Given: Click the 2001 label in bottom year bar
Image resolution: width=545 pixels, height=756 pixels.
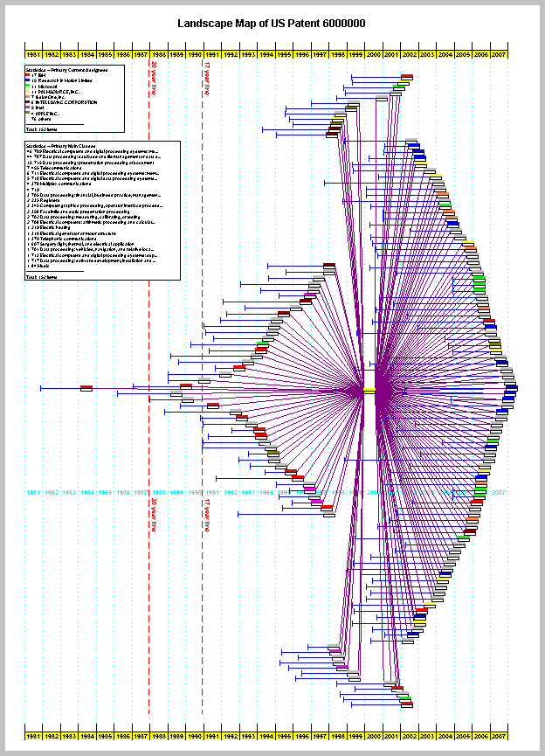Looking at the screenshot, I should 392,736.
